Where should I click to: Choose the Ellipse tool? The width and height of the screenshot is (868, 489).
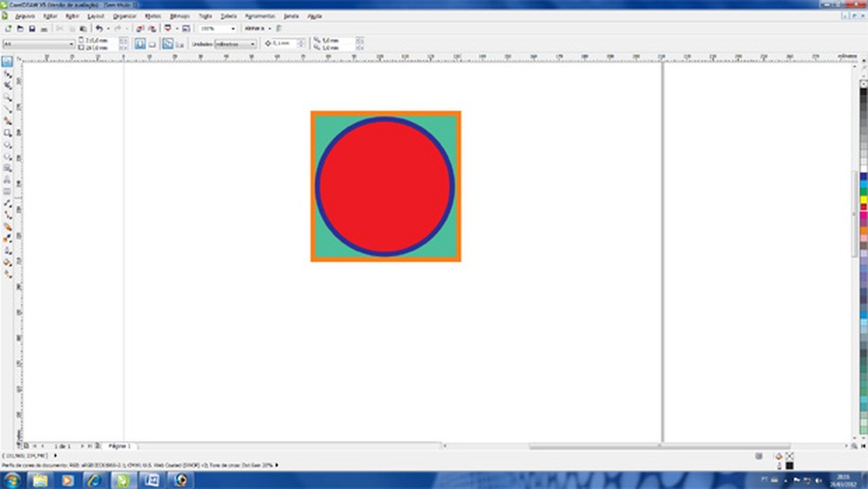point(7,144)
